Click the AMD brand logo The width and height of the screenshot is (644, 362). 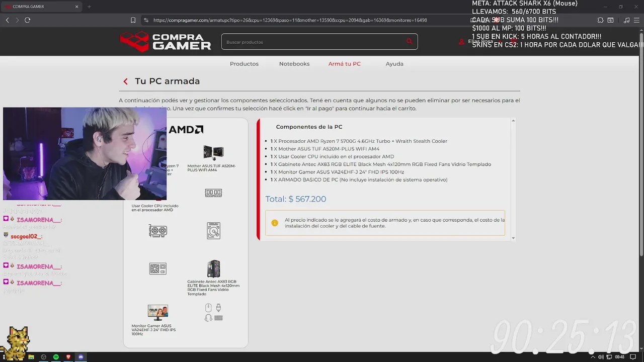186,130
